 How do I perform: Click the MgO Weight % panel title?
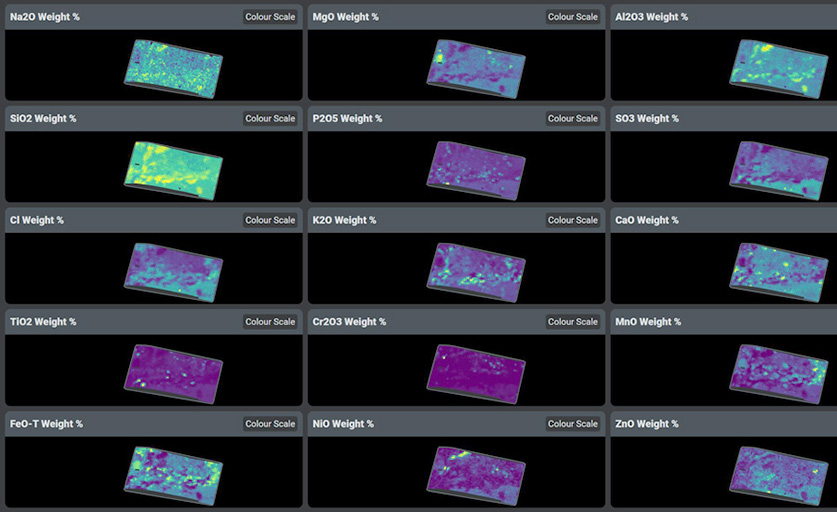tap(345, 17)
